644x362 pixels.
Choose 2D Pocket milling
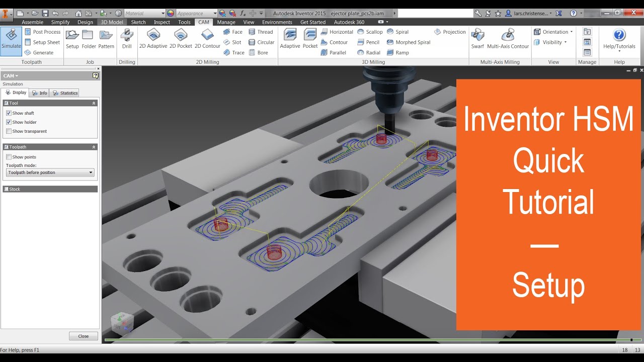[x=181, y=39]
